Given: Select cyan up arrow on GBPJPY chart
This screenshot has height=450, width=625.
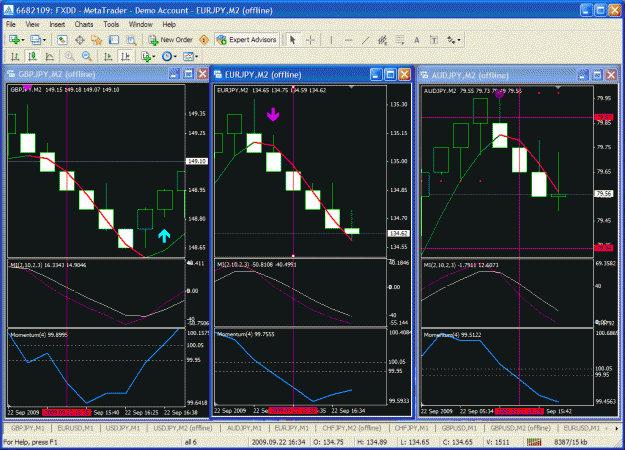Looking at the screenshot, I should 164,236.
